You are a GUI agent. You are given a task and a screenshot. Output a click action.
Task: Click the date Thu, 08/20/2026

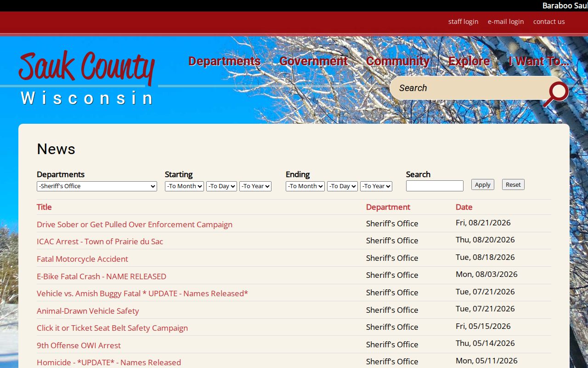(x=485, y=240)
